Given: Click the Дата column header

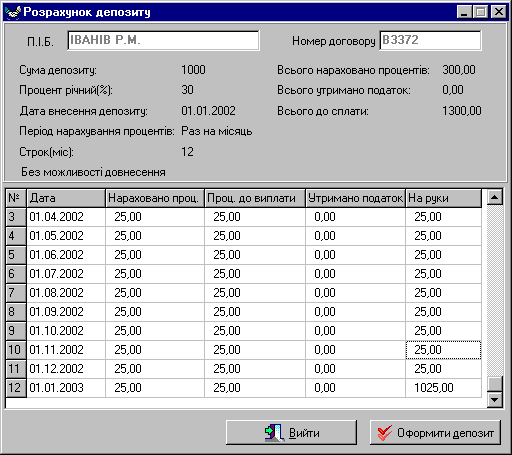Looking at the screenshot, I should [66, 198].
